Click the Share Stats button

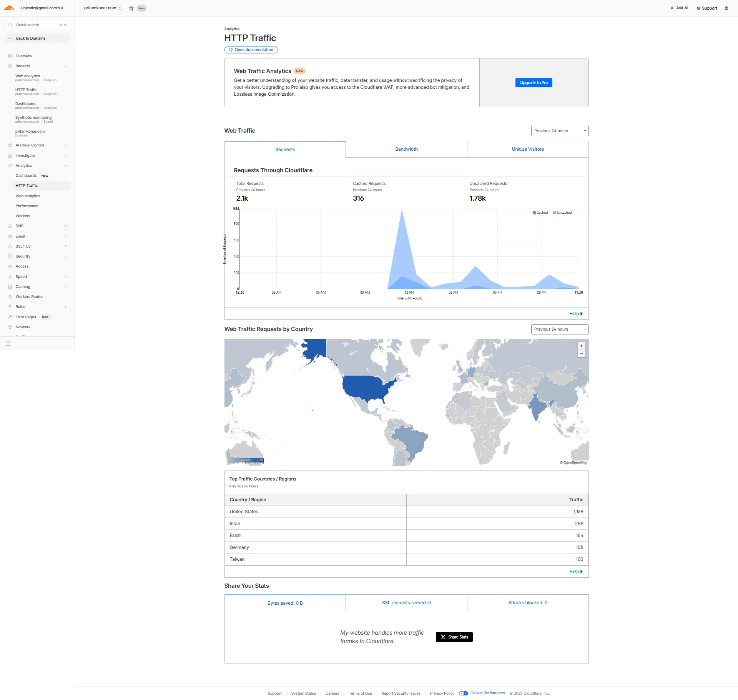point(454,637)
